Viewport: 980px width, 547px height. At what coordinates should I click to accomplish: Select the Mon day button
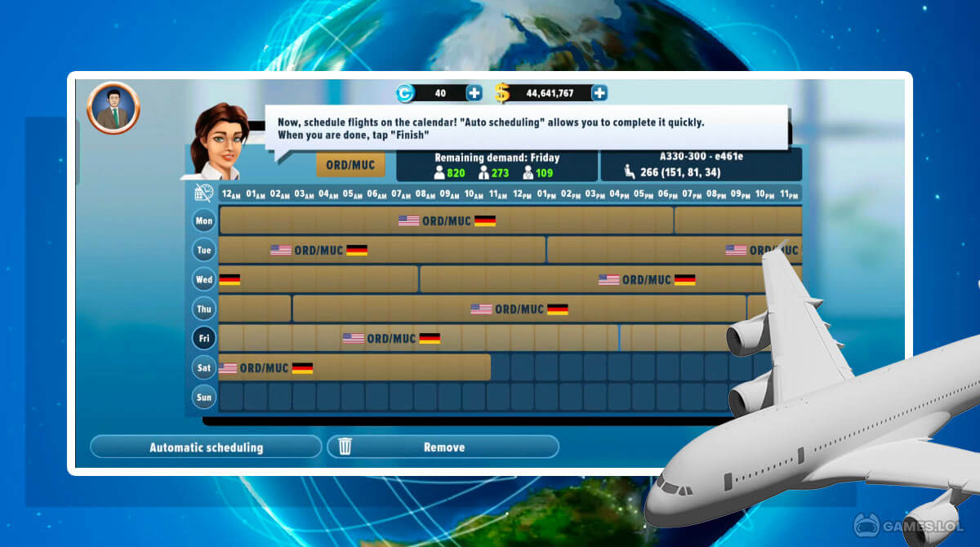click(x=204, y=220)
